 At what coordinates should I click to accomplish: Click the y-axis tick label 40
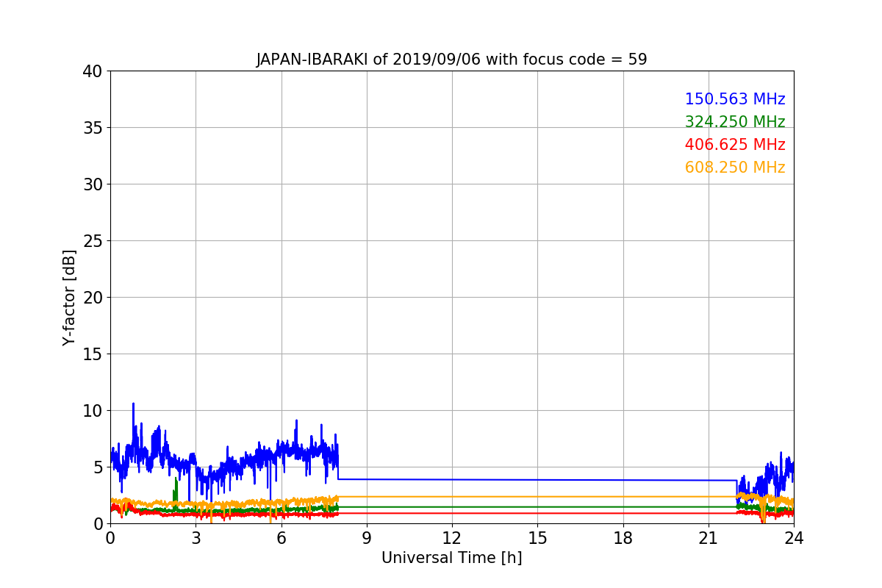pyautogui.click(x=92, y=71)
